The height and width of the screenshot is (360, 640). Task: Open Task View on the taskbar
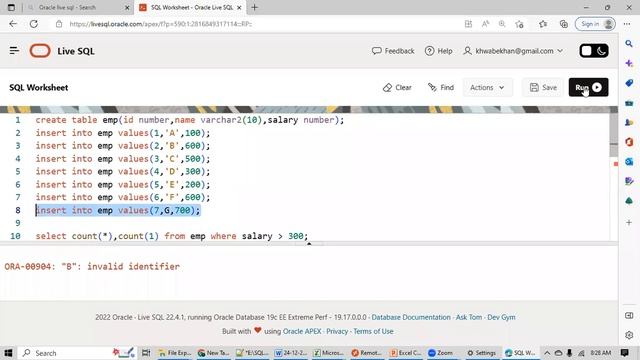pos(146,353)
